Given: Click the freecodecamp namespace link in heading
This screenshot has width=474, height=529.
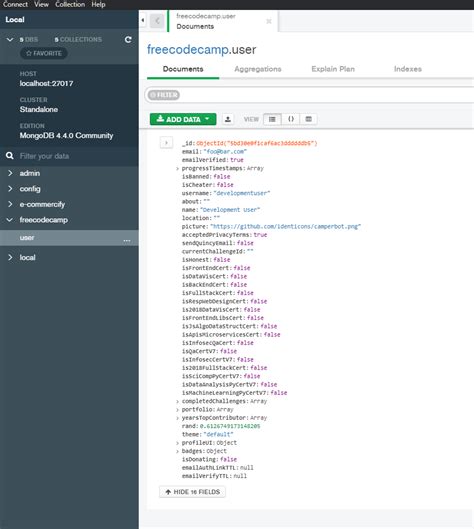Looking at the screenshot, I should [x=188, y=50].
